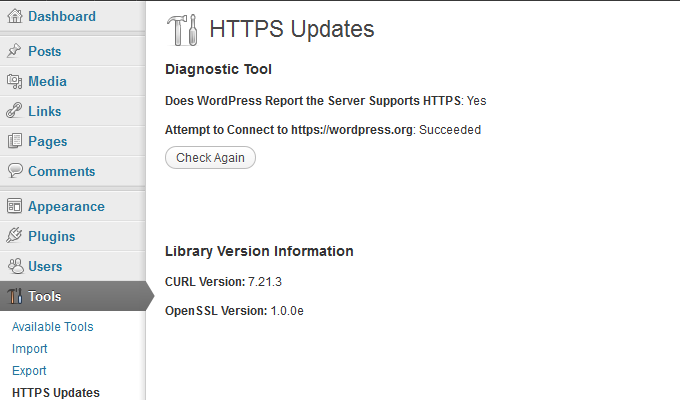Click the Check Again button
The width and height of the screenshot is (680, 400).
click(x=210, y=157)
